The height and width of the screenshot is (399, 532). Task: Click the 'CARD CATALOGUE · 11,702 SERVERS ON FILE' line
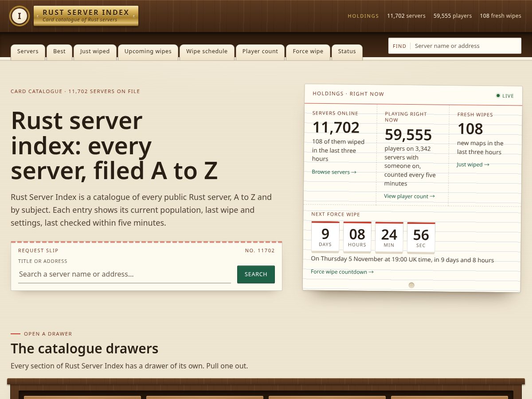[x=75, y=91]
